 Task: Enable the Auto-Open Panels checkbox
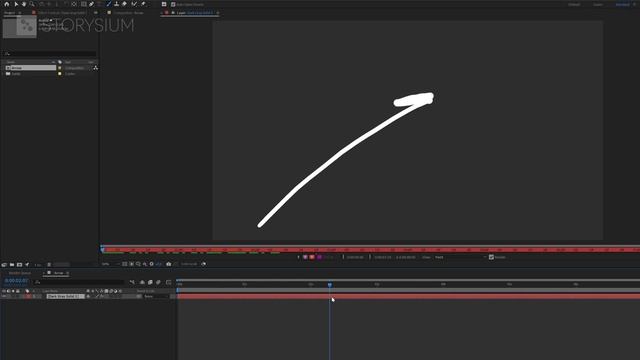click(173, 4)
